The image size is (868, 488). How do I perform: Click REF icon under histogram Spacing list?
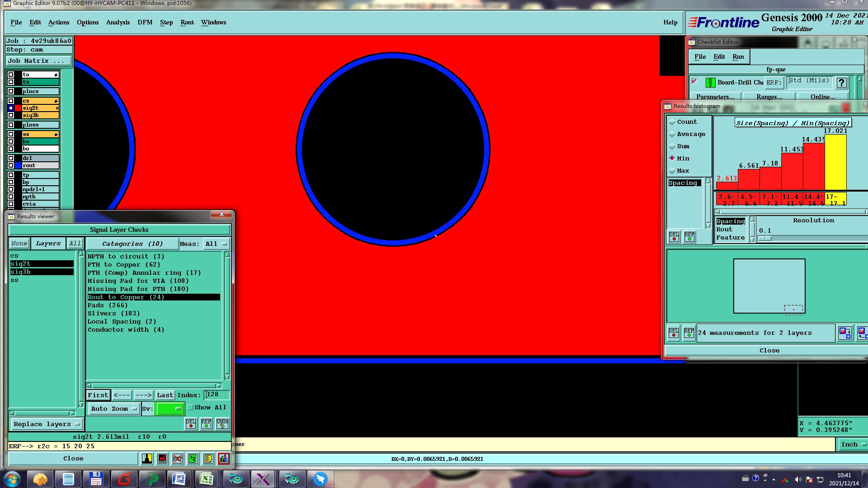689,237
